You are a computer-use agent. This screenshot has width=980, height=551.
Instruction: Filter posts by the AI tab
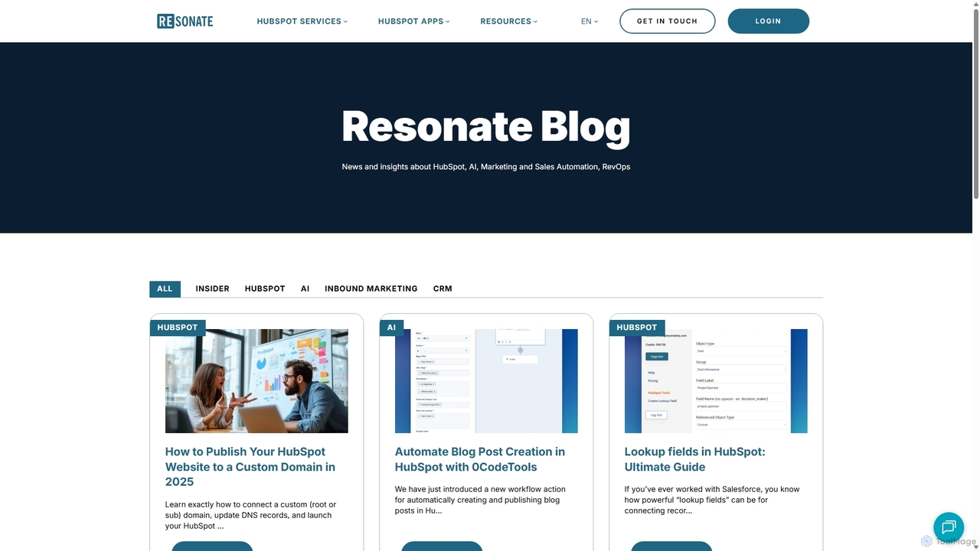tap(305, 289)
